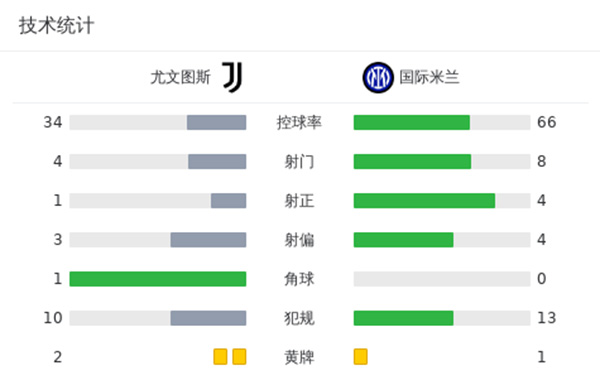Click the 射门 stat label
The width and height of the screenshot is (600, 380).
[299, 161]
